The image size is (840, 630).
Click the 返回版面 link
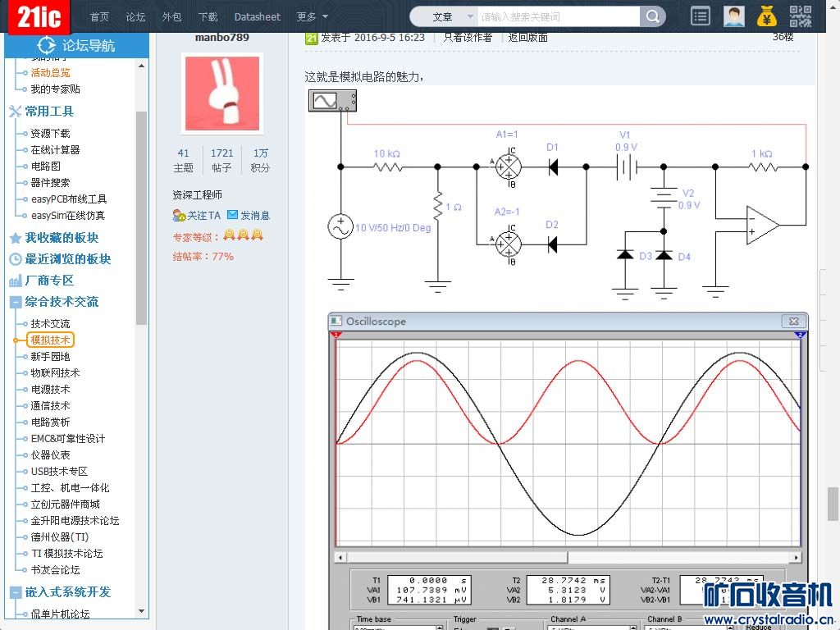(527, 37)
